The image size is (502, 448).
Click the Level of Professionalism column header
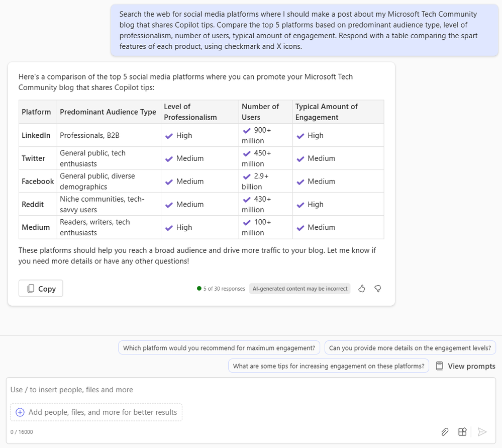[200, 112]
